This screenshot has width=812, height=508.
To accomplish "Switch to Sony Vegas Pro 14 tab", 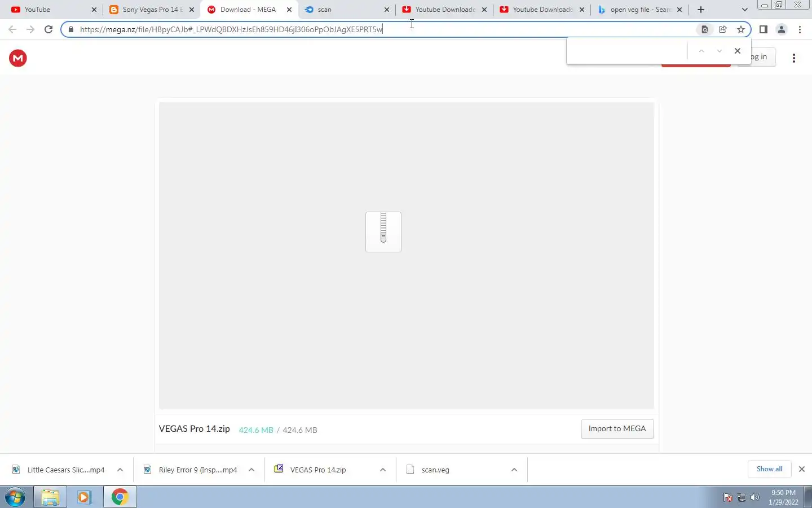I will point(152,10).
